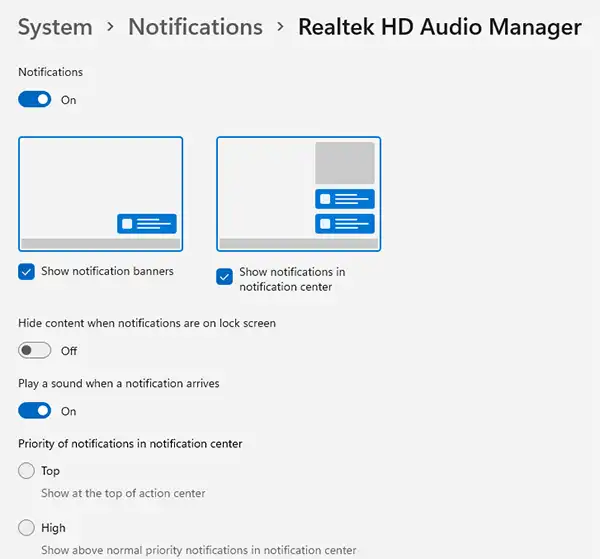Screen dimensions: 600x559
Task: Click the Realtek HD Audio Manager page title
Action: click(439, 27)
